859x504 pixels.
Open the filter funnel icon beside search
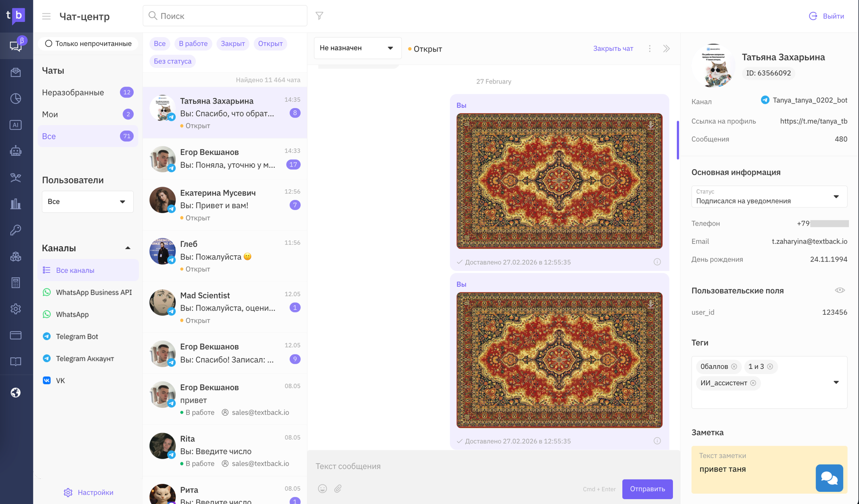click(319, 16)
